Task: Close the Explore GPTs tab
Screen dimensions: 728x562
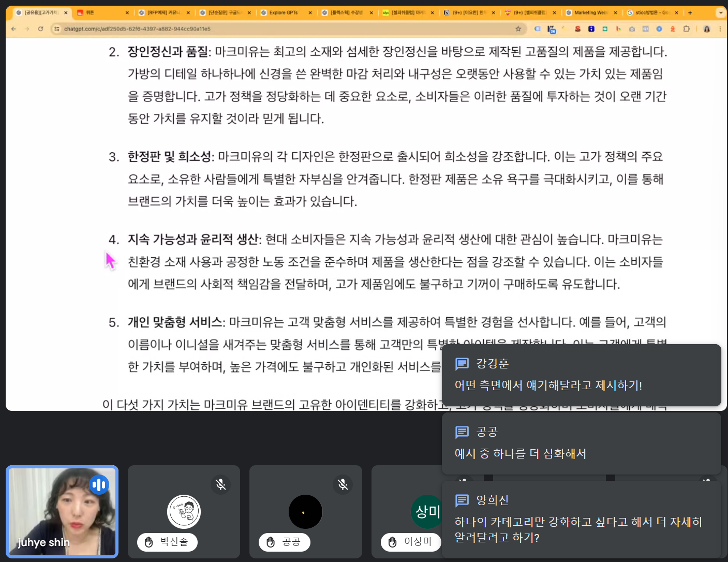Action: (310, 12)
